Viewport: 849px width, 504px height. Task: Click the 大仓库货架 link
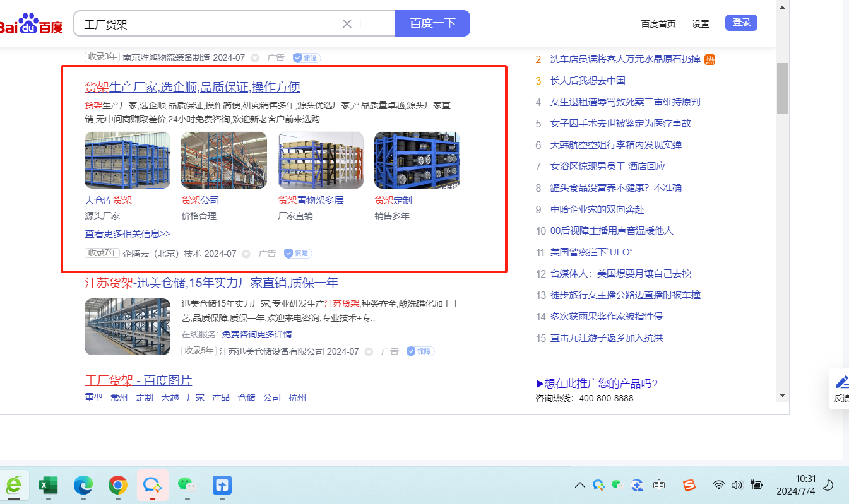[x=108, y=200]
